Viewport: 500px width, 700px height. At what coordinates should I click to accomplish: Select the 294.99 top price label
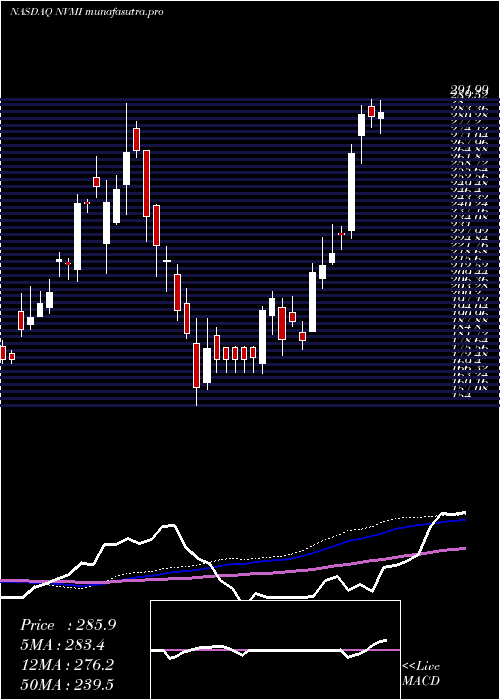click(468, 92)
